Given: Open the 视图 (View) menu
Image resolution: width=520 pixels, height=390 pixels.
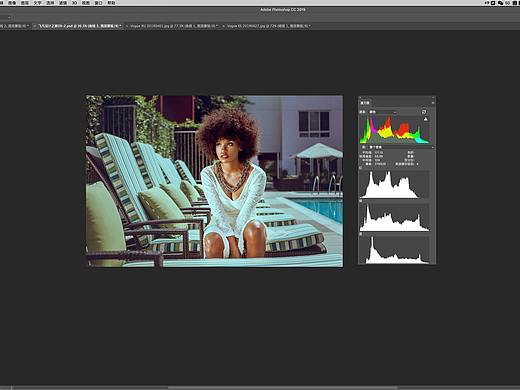Looking at the screenshot, I should click(86, 3).
